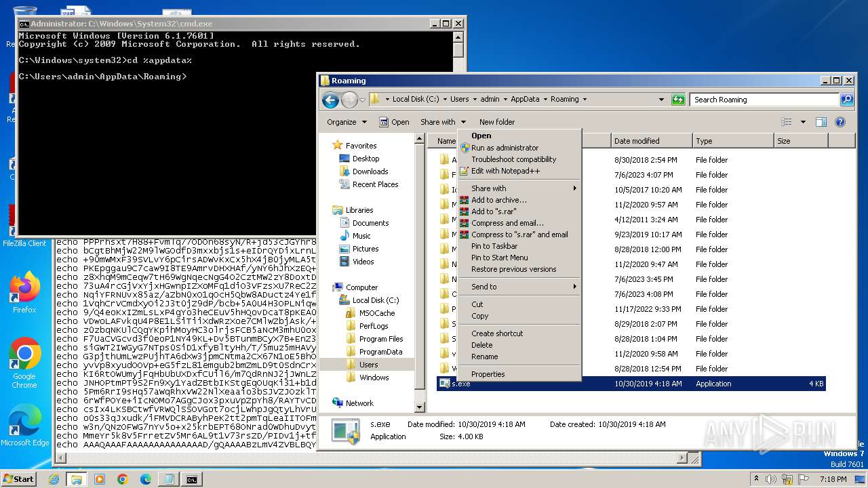The width and height of the screenshot is (868, 488).
Task: Click the Open button in Explorer toolbar
Action: [x=394, y=122]
